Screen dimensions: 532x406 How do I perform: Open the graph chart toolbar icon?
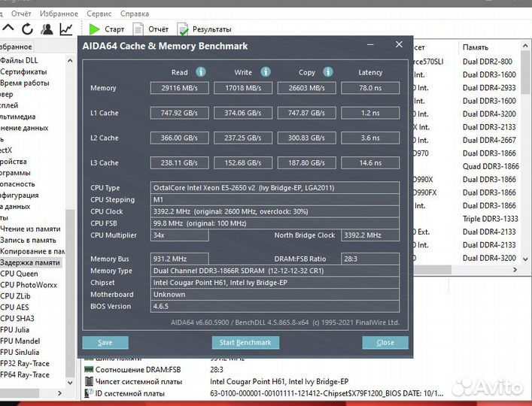(x=66, y=29)
